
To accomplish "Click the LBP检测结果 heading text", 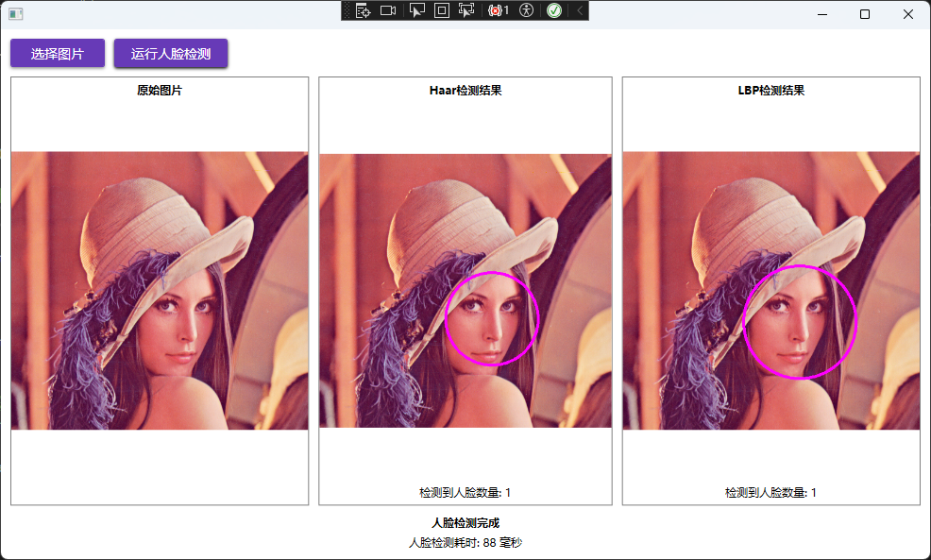I will [x=771, y=91].
